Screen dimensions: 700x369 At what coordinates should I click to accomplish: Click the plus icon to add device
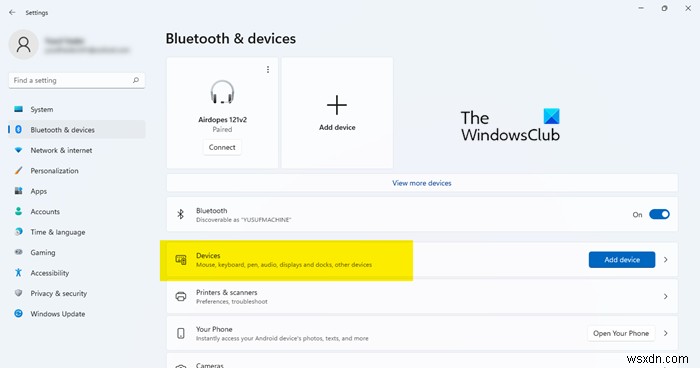point(337,105)
